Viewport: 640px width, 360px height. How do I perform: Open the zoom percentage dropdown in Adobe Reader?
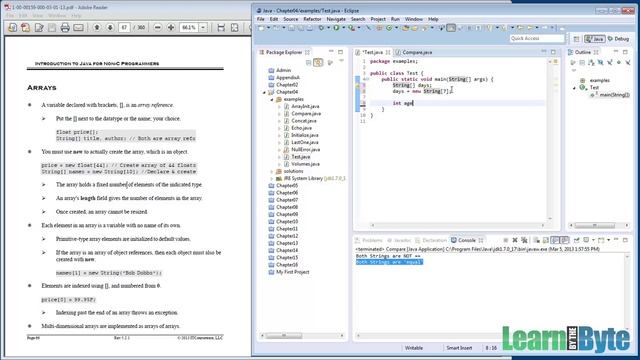pos(203,27)
